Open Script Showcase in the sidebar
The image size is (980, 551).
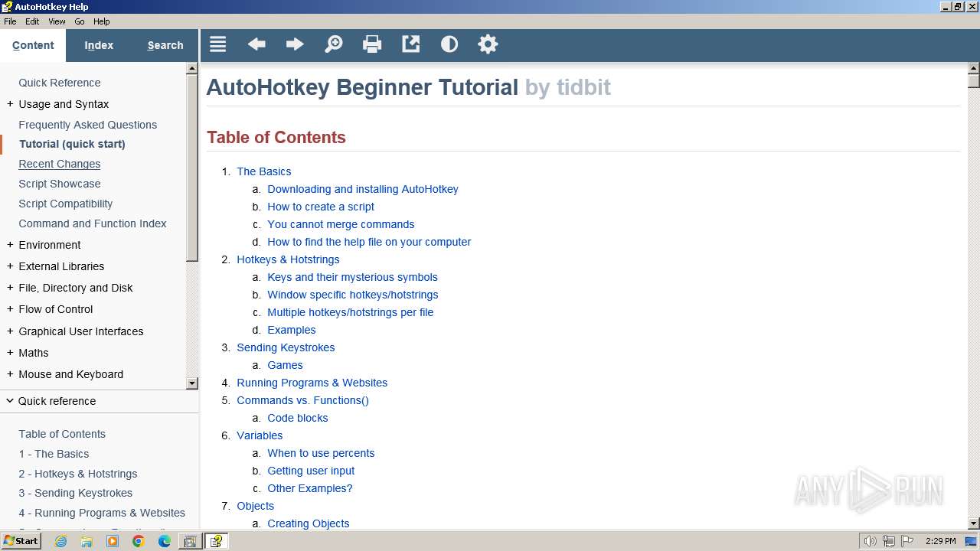point(60,184)
